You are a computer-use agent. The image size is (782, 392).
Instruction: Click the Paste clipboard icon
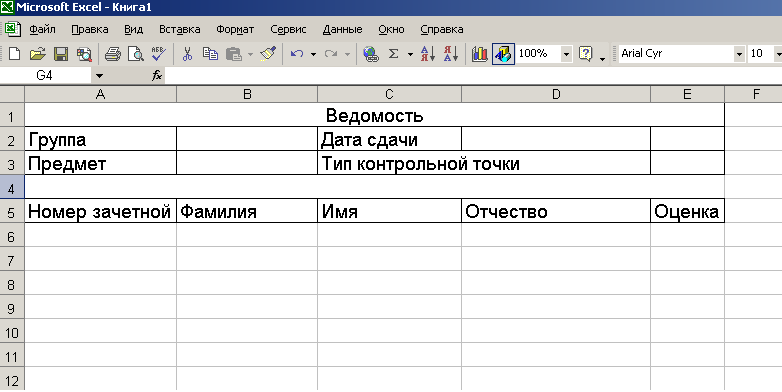click(x=234, y=53)
